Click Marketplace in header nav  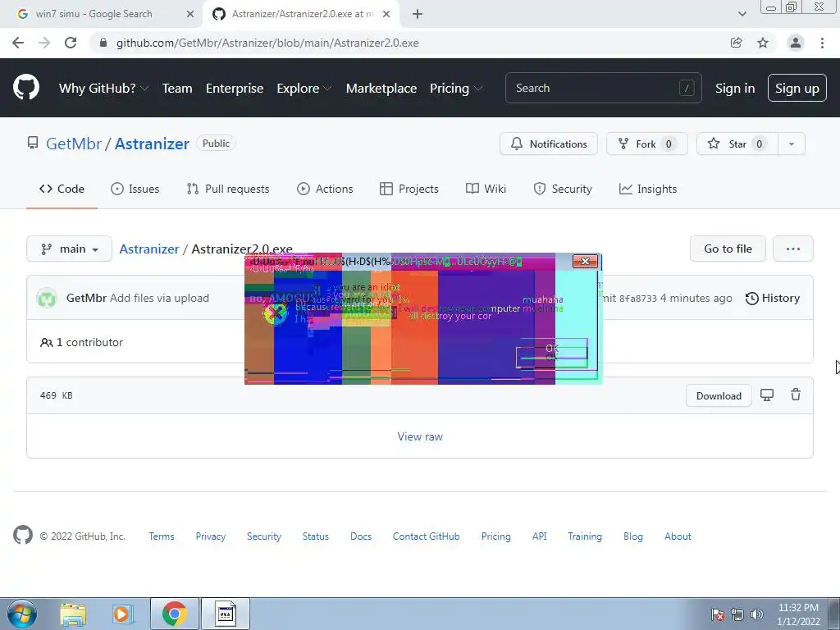(381, 88)
